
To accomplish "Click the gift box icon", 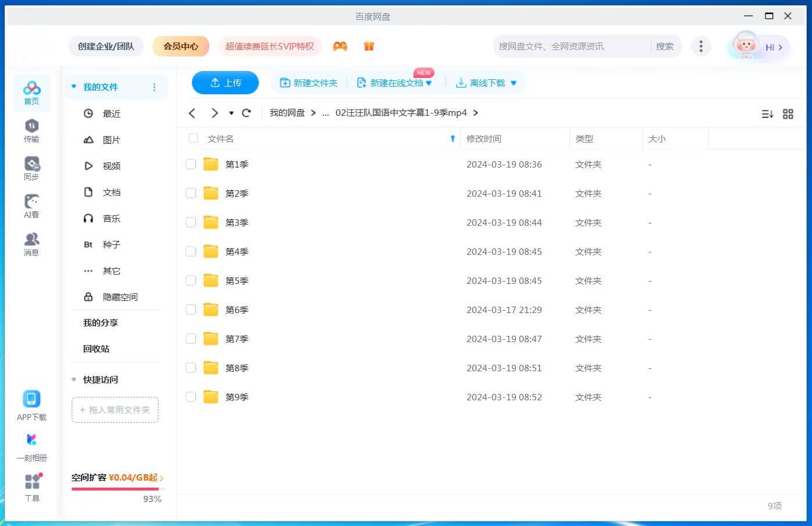I will pos(369,46).
